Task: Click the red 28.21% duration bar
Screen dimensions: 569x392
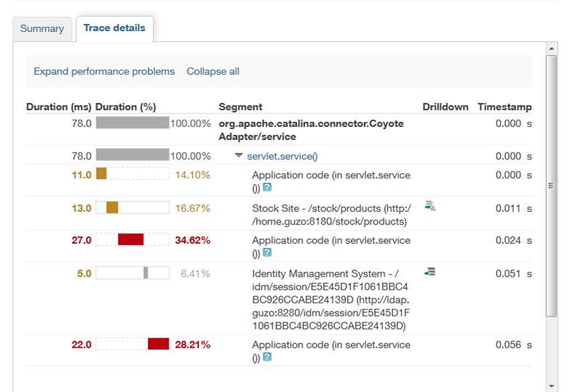Action: 158,344
